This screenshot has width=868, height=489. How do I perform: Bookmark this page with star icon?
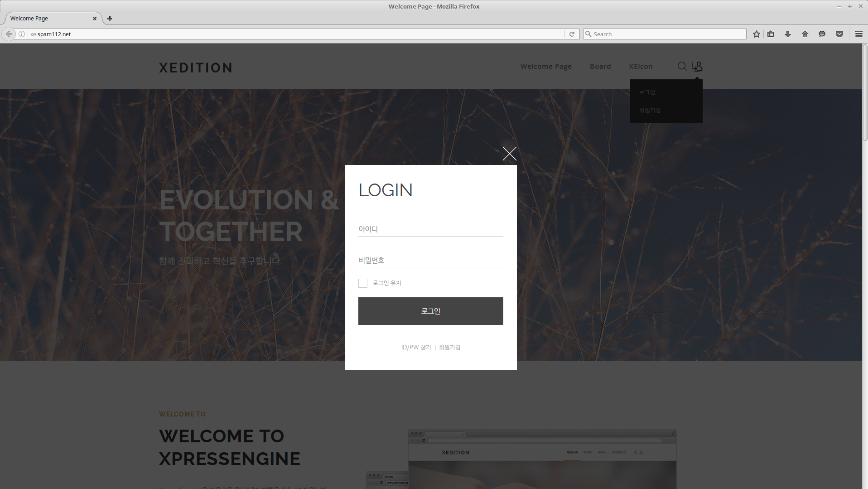756,34
